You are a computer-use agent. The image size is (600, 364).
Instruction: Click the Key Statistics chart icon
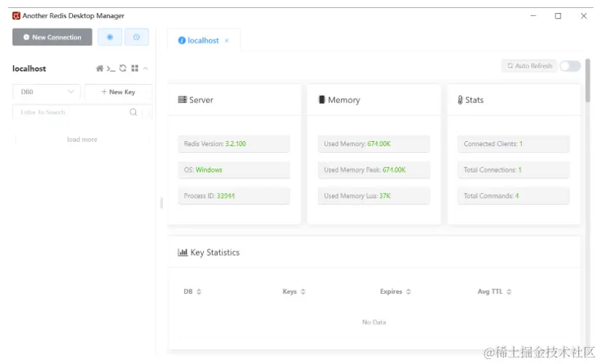click(x=183, y=252)
